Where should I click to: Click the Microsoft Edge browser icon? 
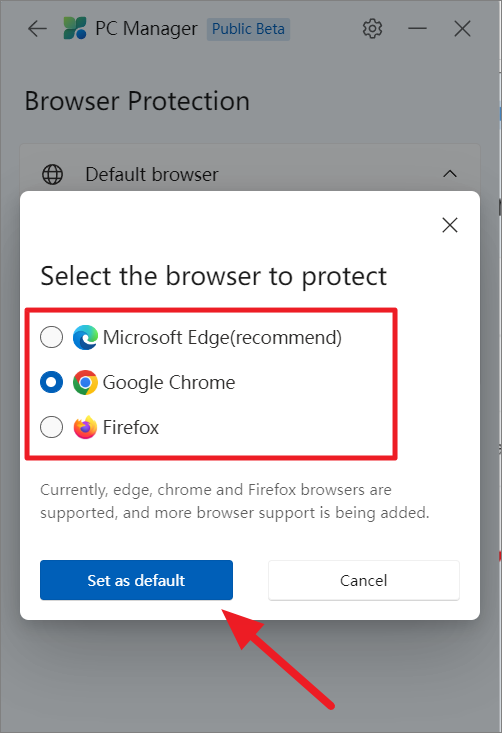point(85,337)
